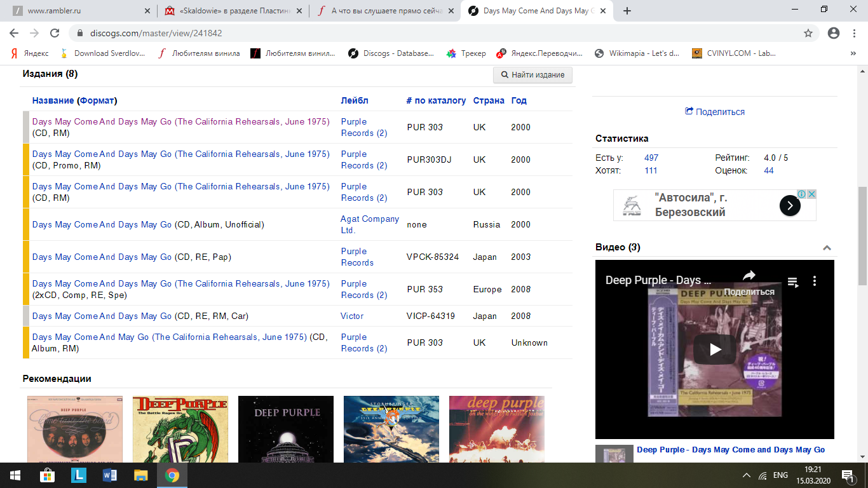Bookmark this page with star icon
The image size is (868, 488).
(808, 33)
